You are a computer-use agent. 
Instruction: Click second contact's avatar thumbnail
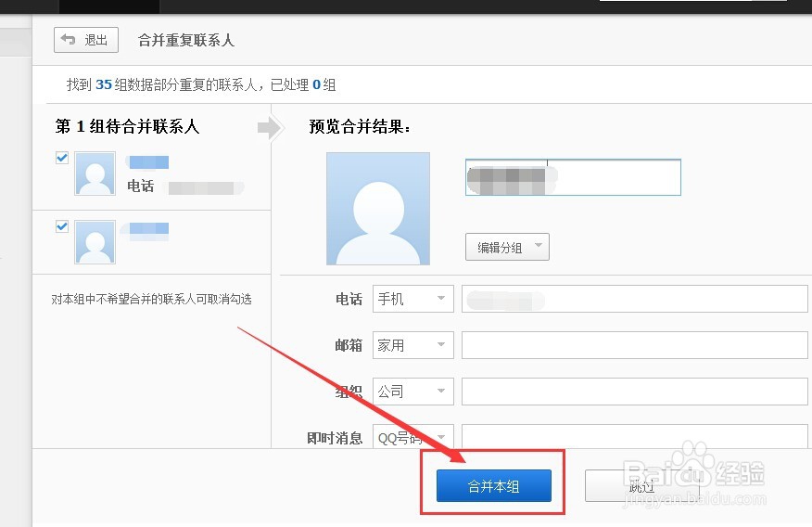[95, 242]
